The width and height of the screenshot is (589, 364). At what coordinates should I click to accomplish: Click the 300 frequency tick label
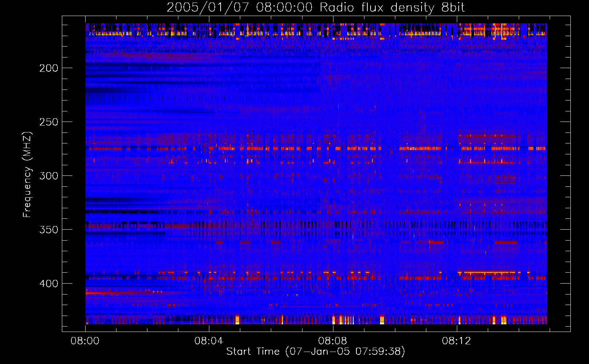[49, 176]
